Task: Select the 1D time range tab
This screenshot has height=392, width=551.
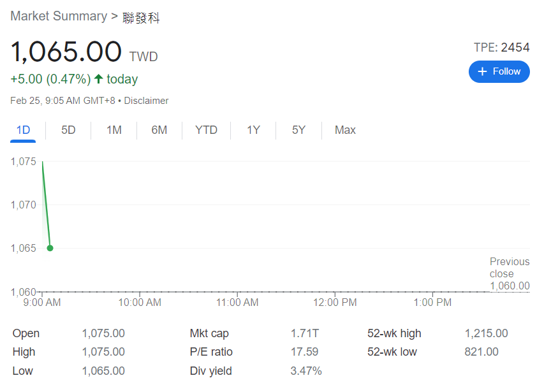Action: [23, 130]
